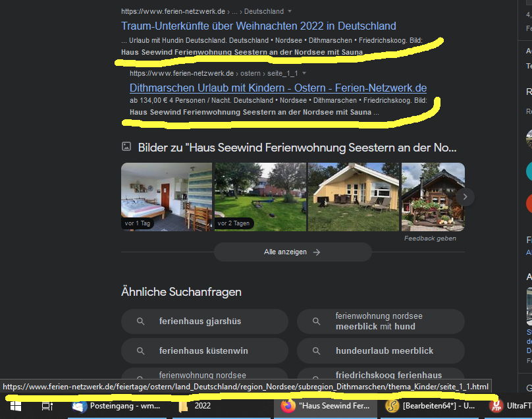Click Feedback geben link

point(430,238)
